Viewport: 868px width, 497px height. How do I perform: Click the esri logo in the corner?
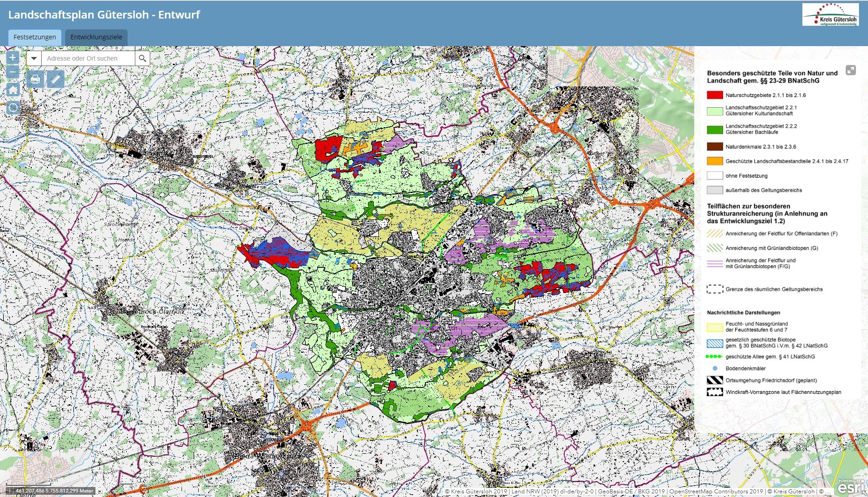pyautogui.click(x=850, y=488)
